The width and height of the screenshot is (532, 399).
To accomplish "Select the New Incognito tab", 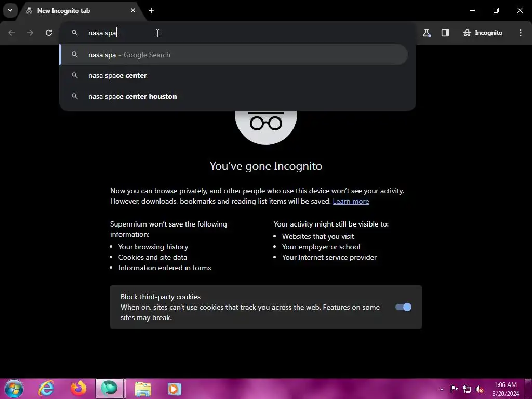I will coord(81,10).
